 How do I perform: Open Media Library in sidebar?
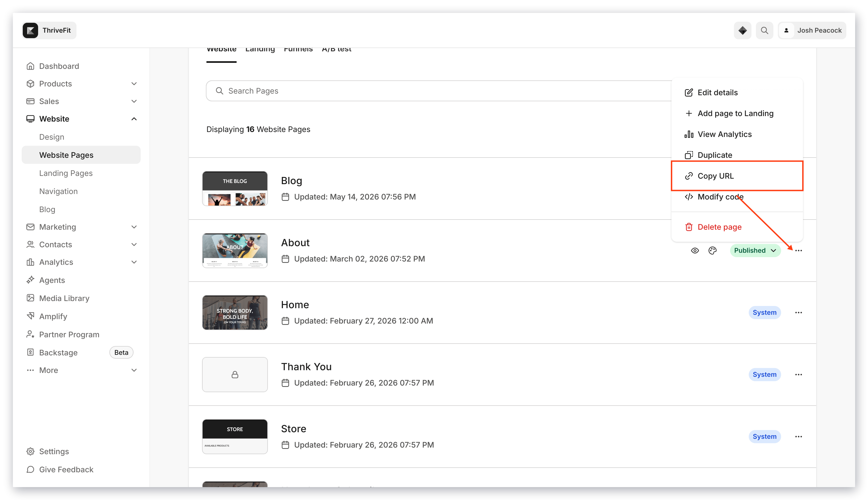[64, 298]
